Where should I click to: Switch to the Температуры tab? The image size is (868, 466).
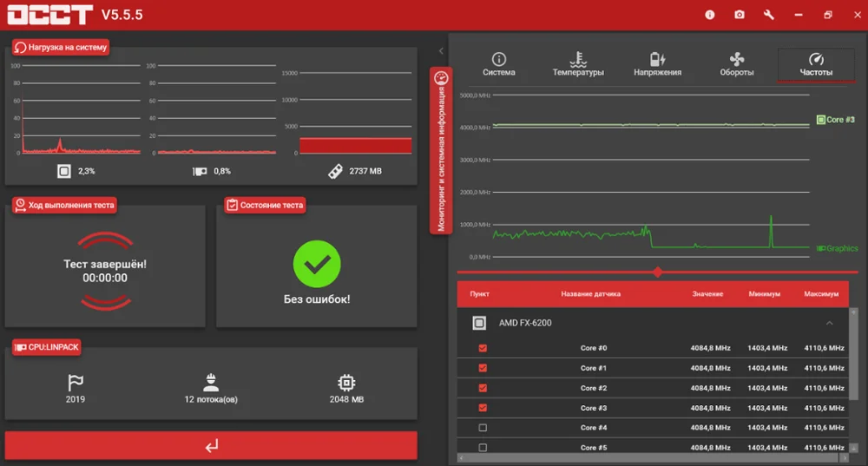578,65
